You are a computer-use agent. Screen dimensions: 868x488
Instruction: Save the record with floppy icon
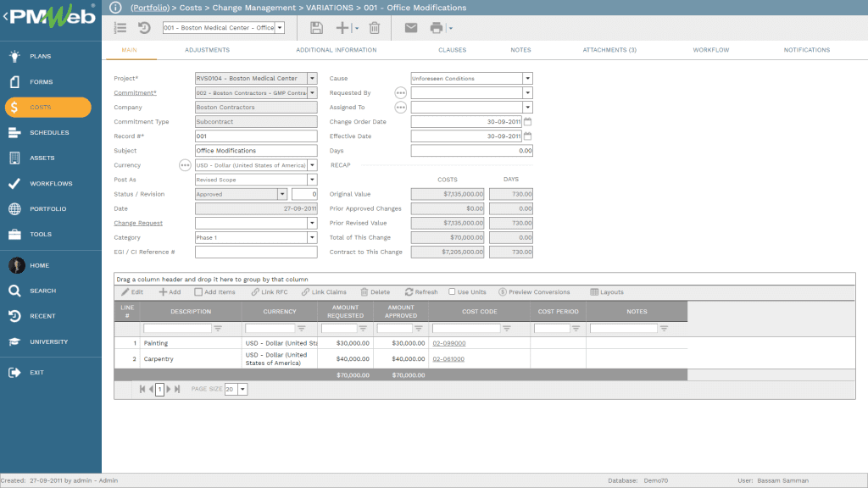pyautogui.click(x=316, y=28)
